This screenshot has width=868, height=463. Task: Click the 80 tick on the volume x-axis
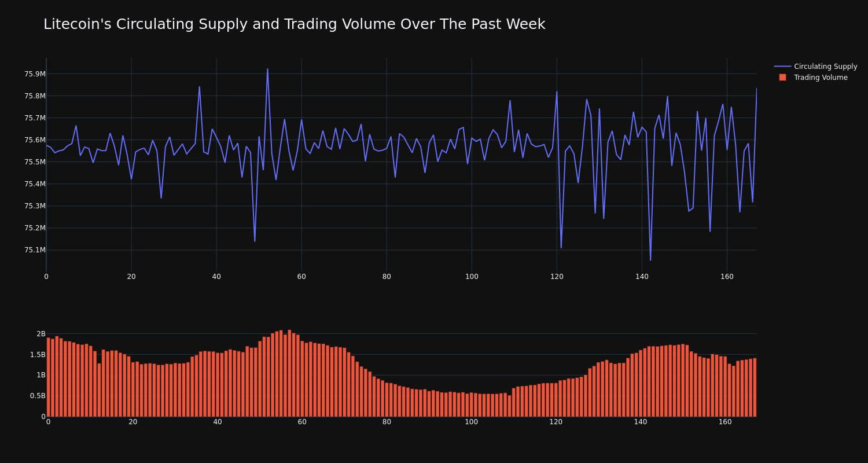pos(387,422)
